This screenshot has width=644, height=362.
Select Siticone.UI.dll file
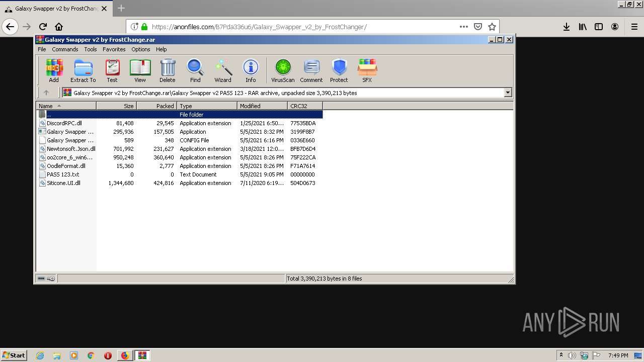180,183
